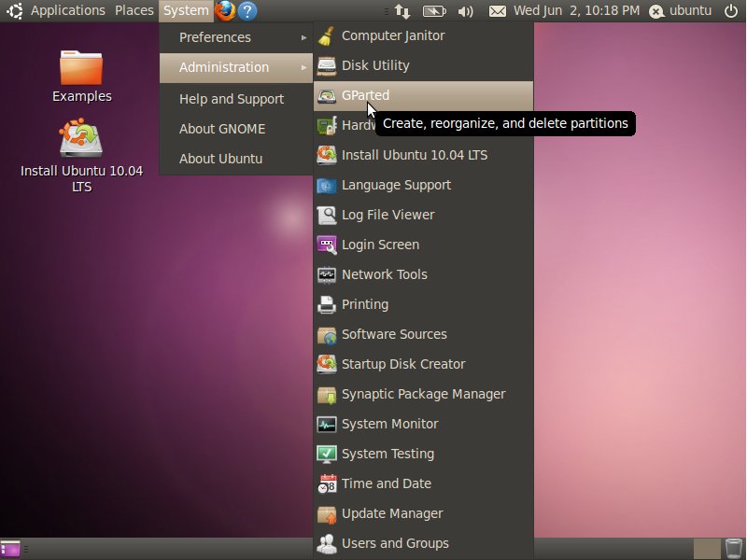Expand the Administration submenu arrow
This screenshot has height=560, width=747.
[303, 67]
